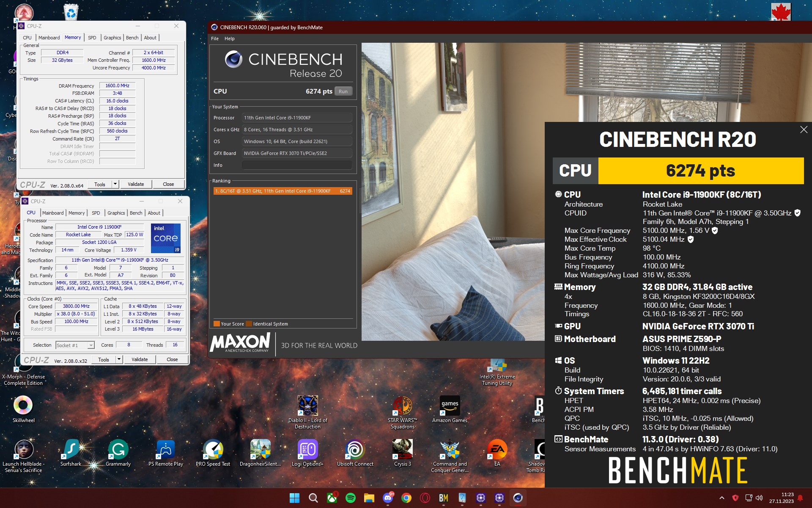Image resolution: width=812 pixels, height=508 pixels.
Task: Open Discord from the taskbar
Action: [388, 498]
